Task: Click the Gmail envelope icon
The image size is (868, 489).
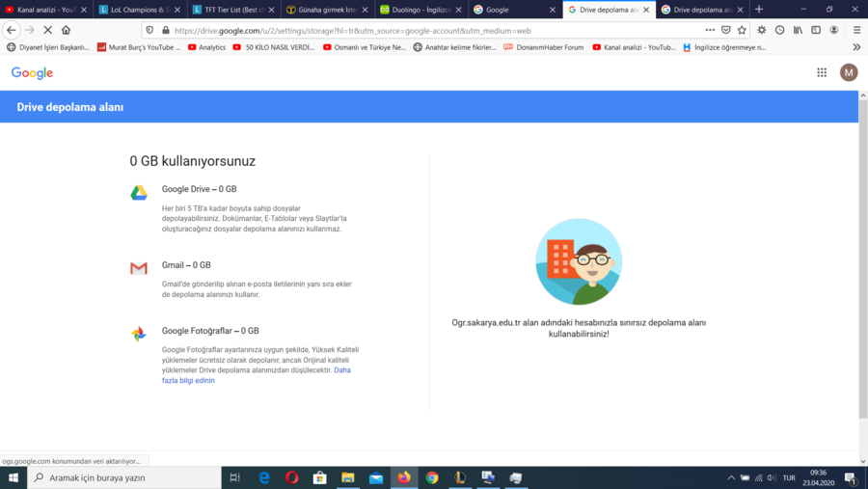Action: pyautogui.click(x=138, y=268)
